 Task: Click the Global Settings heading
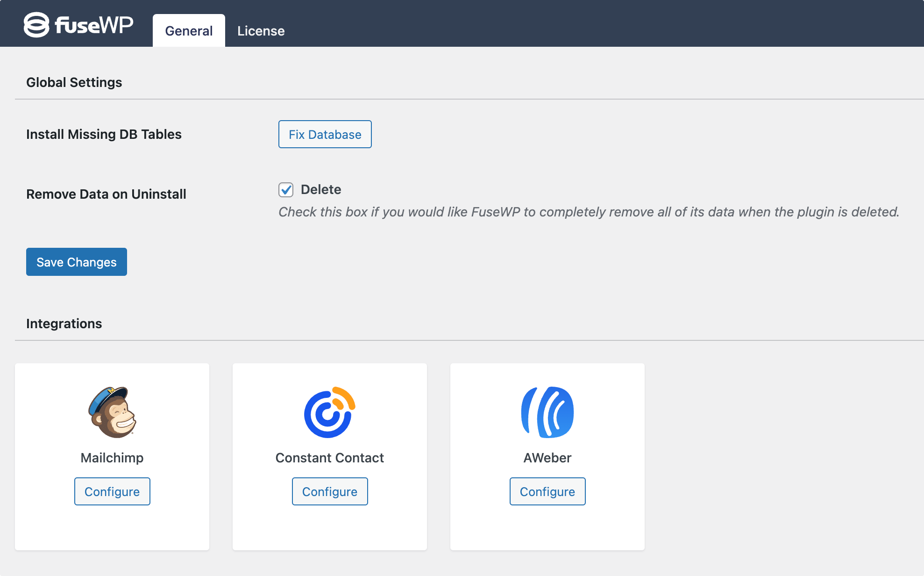point(74,82)
